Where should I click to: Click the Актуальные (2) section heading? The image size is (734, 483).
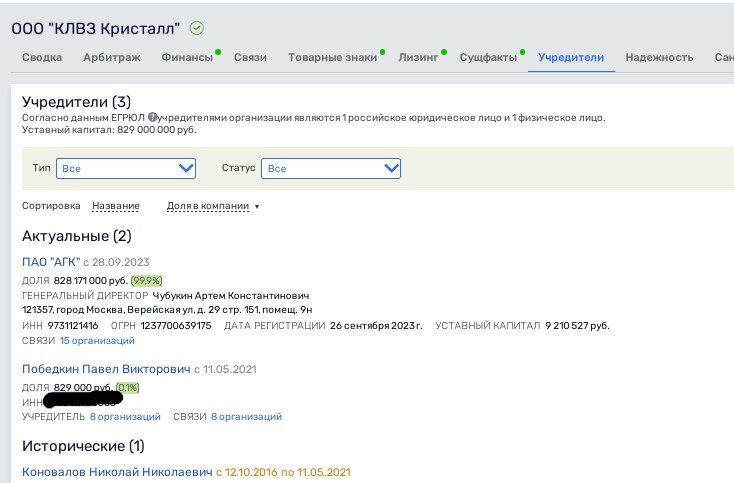click(x=77, y=236)
